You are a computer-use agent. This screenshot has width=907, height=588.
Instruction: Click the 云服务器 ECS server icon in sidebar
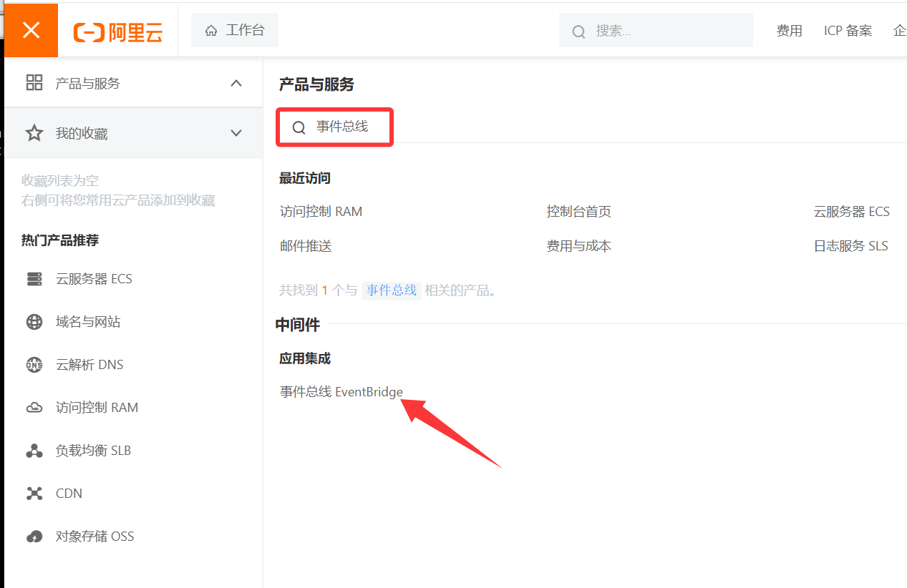pos(34,279)
